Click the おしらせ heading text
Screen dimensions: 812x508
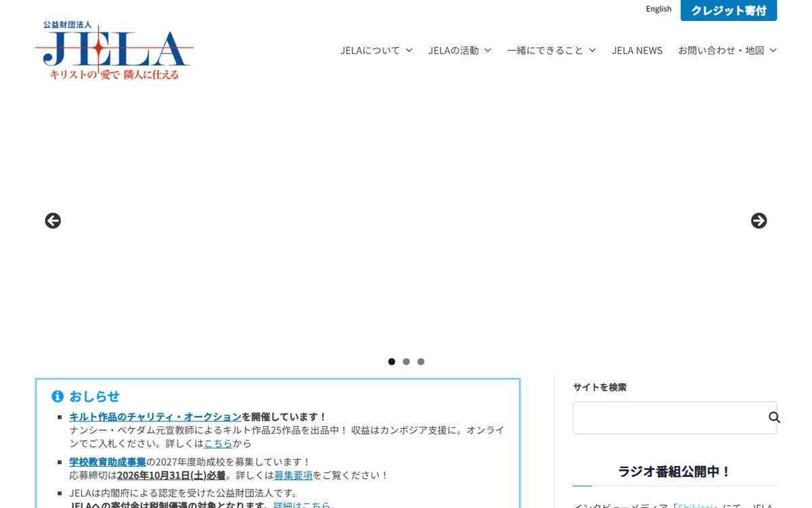(x=94, y=396)
